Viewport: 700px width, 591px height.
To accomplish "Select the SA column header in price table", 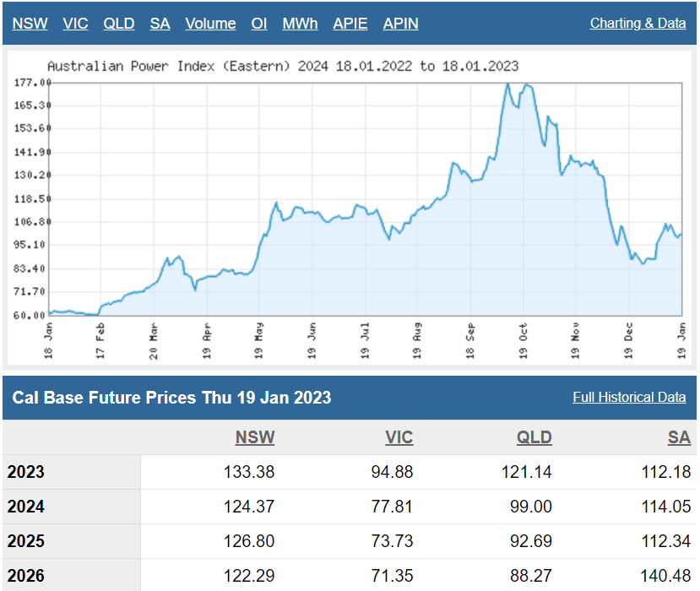I will point(679,437).
